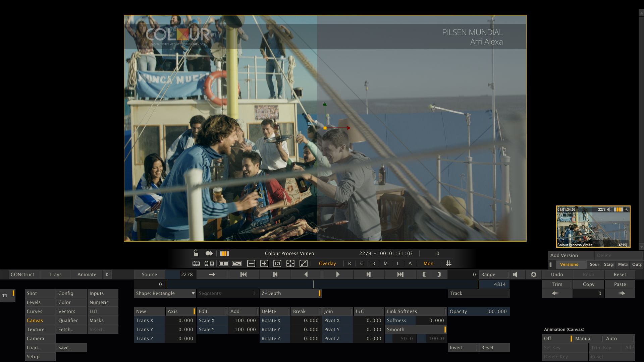644x362 pixels.
Task: Go to previous shot start
Action: [x=275, y=275]
